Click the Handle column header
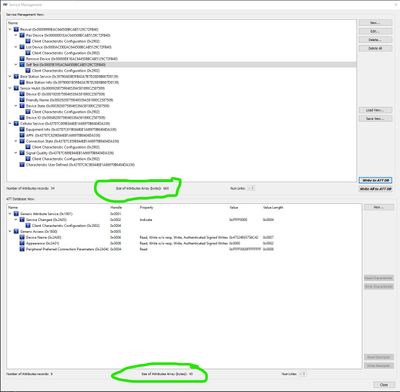 (x=116, y=207)
